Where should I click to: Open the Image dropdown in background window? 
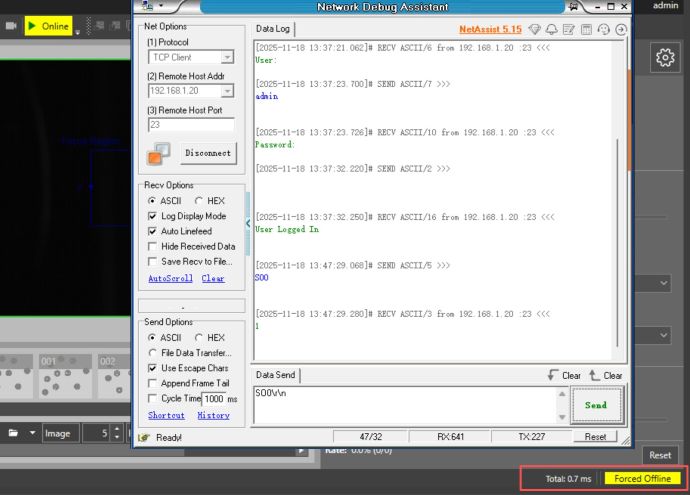pyautogui.click(x=61, y=433)
